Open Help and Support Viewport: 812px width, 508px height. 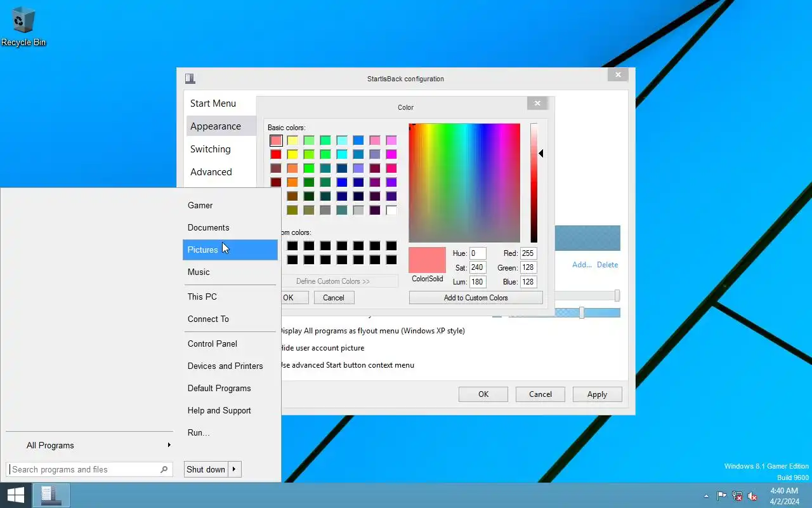tap(230, 410)
